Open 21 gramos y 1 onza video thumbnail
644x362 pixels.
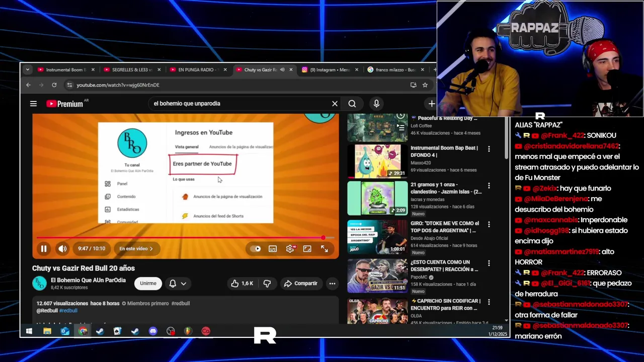tap(377, 198)
